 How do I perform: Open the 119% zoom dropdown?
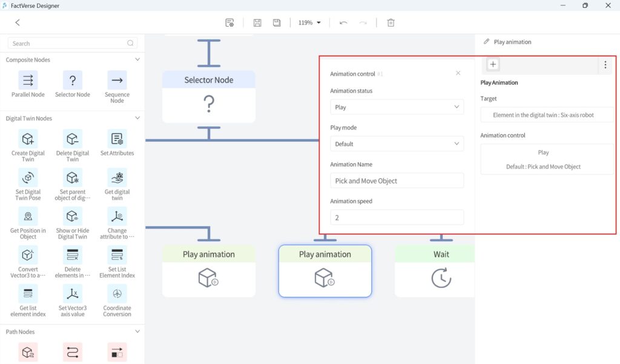click(309, 22)
